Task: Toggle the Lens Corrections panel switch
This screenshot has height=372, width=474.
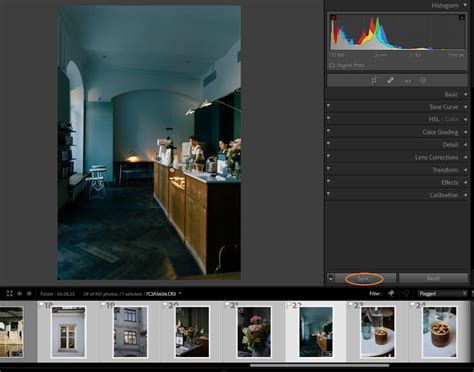Action: [x=329, y=156]
